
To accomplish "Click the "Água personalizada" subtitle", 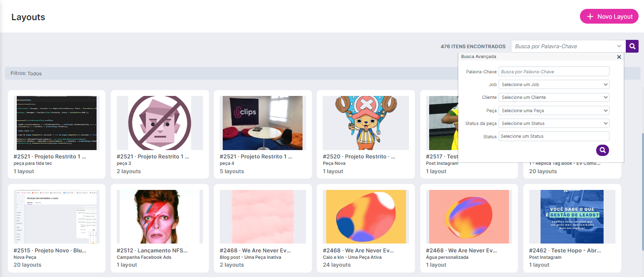I will pyautogui.click(x=447, y=257).
